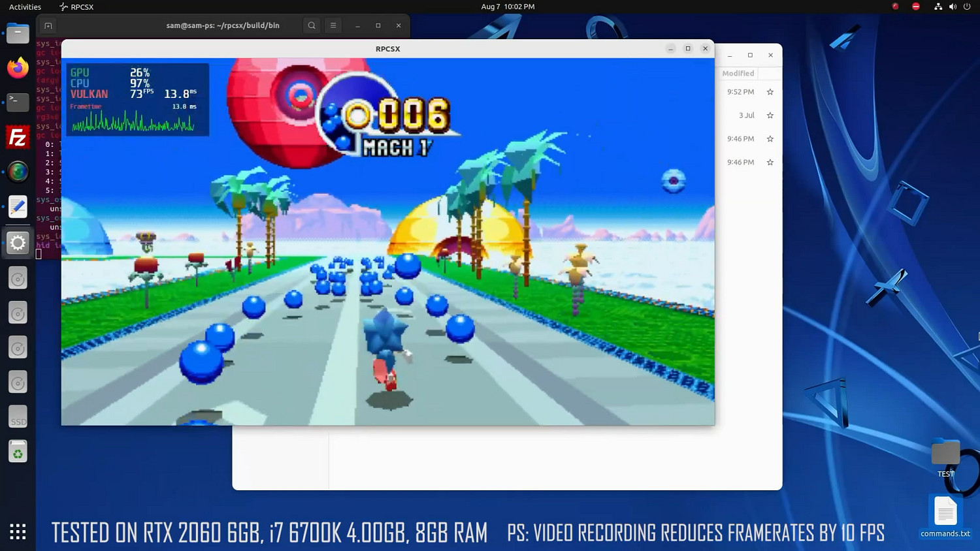The width and height of the screenshot is (980, 551).
Task: Open the Trash from the dock
Action: coord(18,452)
